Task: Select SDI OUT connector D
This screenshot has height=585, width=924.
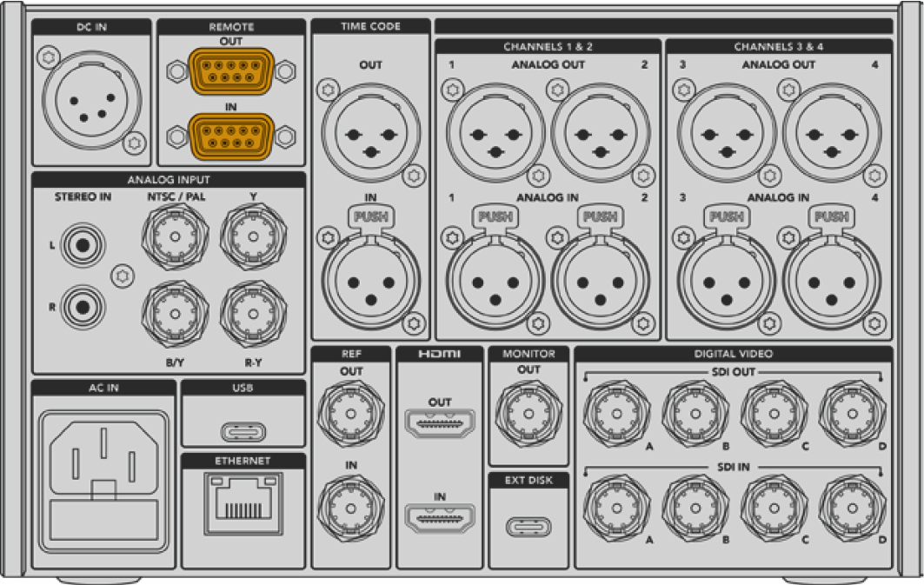Action: 853,414
